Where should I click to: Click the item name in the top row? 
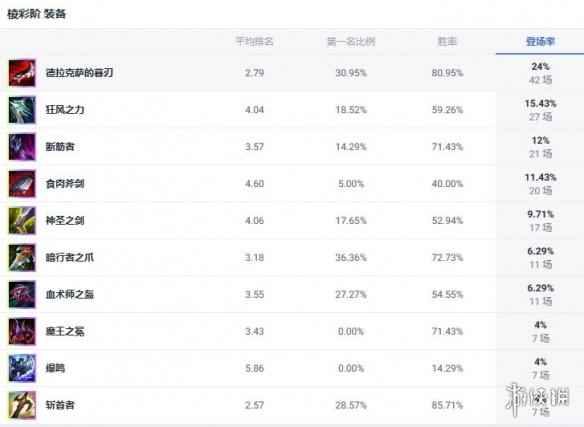[79, 73]
